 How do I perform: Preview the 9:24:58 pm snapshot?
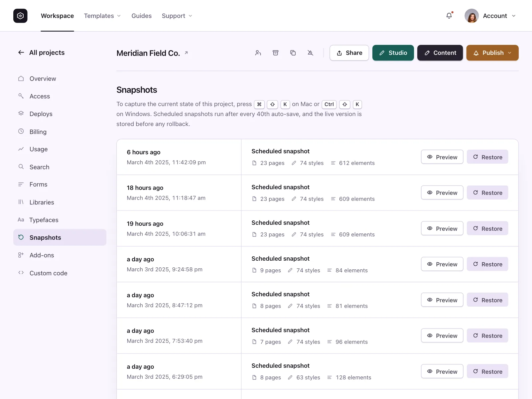pos(442,264)
